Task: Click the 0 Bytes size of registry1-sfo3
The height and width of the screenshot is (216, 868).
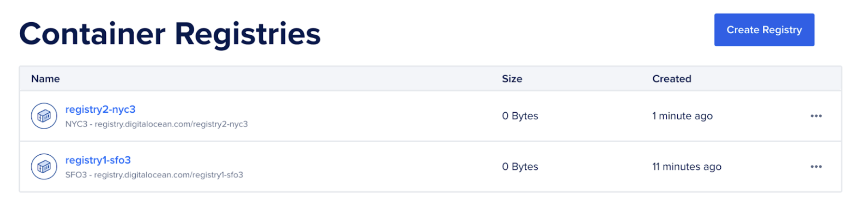Action: [520, 166]
